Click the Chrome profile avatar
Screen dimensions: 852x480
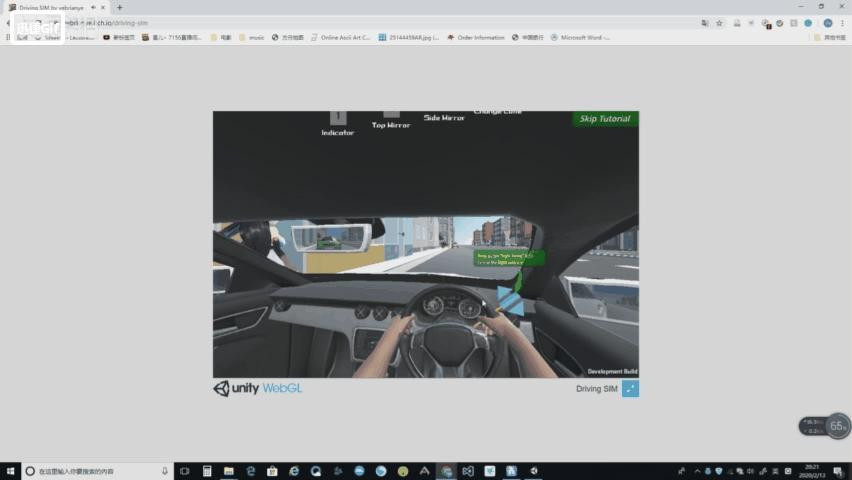(828, 23)
